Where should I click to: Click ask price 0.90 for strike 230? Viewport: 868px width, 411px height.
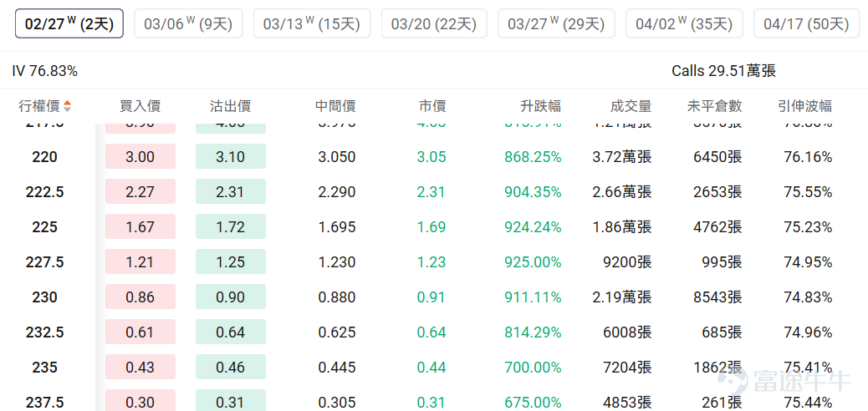tap(230, 297)
